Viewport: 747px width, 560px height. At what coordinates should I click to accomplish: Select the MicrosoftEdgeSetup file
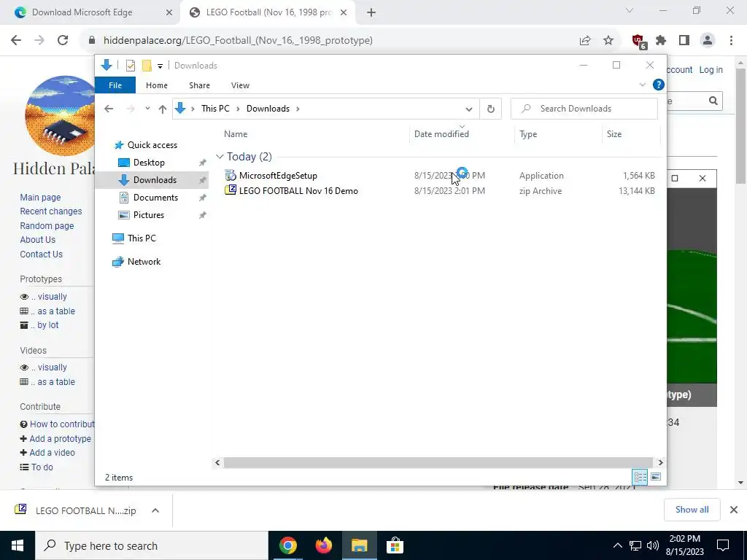click(278, 175)
